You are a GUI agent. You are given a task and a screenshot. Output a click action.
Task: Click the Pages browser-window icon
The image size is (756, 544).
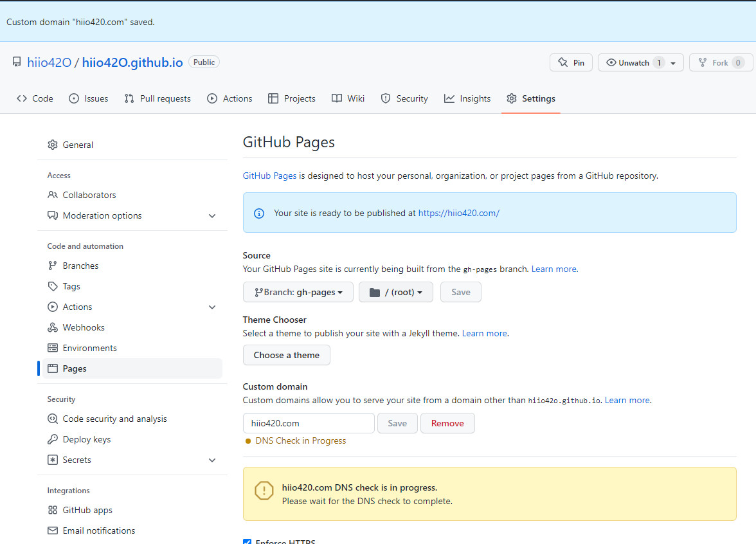tap(53, 368)
